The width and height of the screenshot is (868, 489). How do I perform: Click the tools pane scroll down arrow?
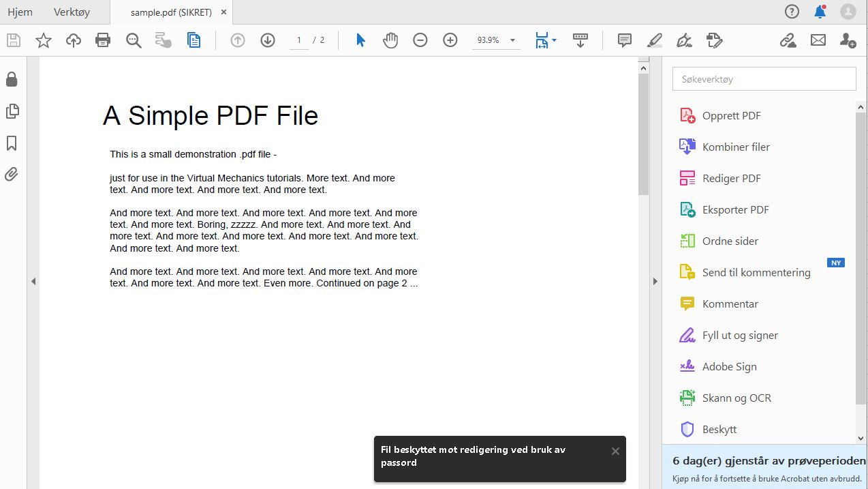point(861,439)
